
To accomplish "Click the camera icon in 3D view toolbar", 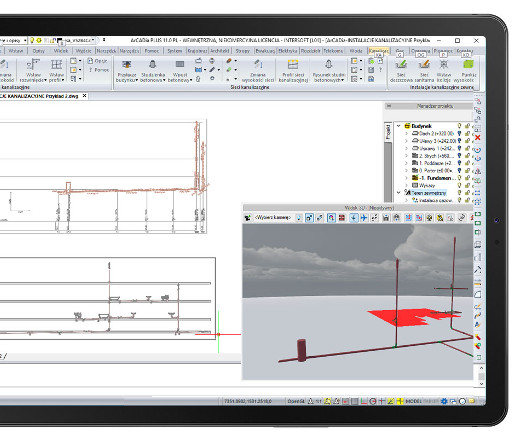I will tap(248, 218).
